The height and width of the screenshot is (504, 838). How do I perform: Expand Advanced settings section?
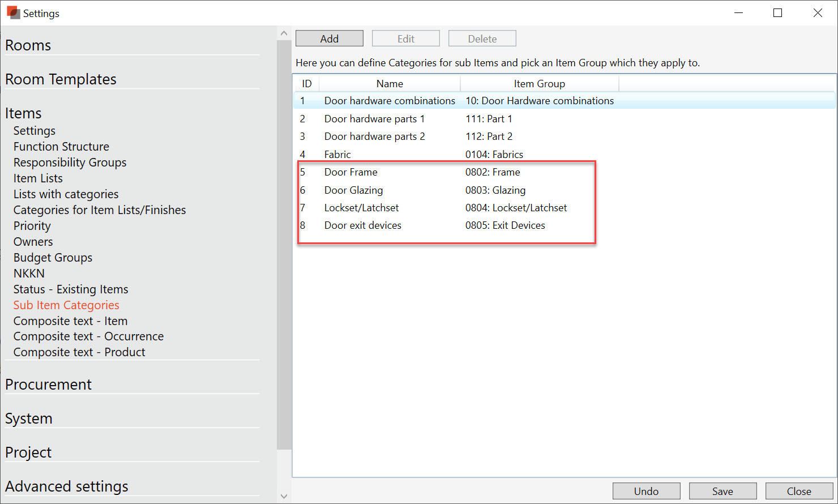(x=67, y=486)
